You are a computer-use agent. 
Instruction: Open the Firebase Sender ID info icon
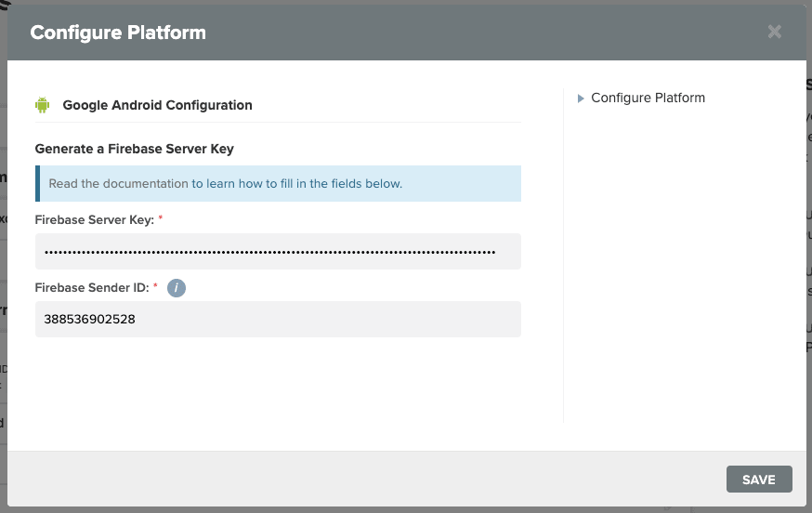(x=177, y=287)
